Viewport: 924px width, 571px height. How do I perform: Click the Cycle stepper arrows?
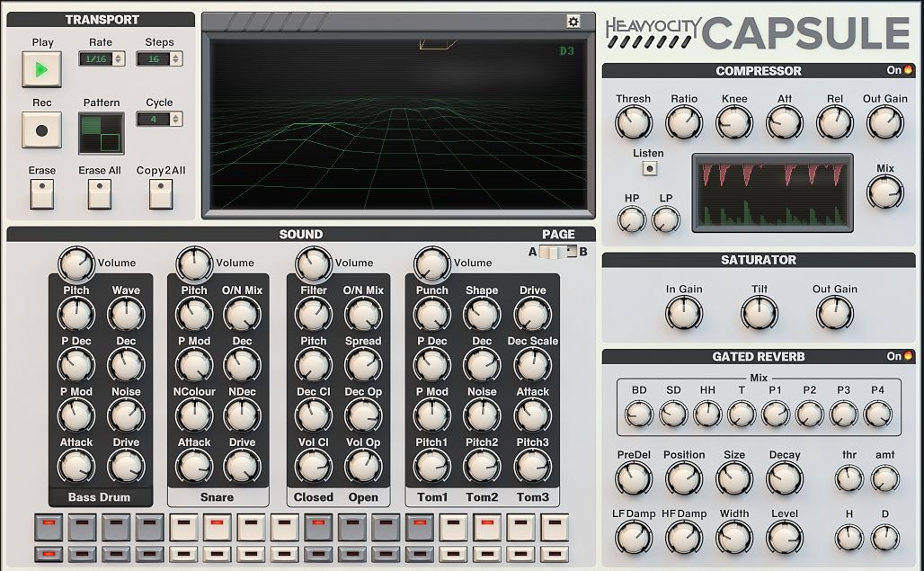(x=176, y=119)
